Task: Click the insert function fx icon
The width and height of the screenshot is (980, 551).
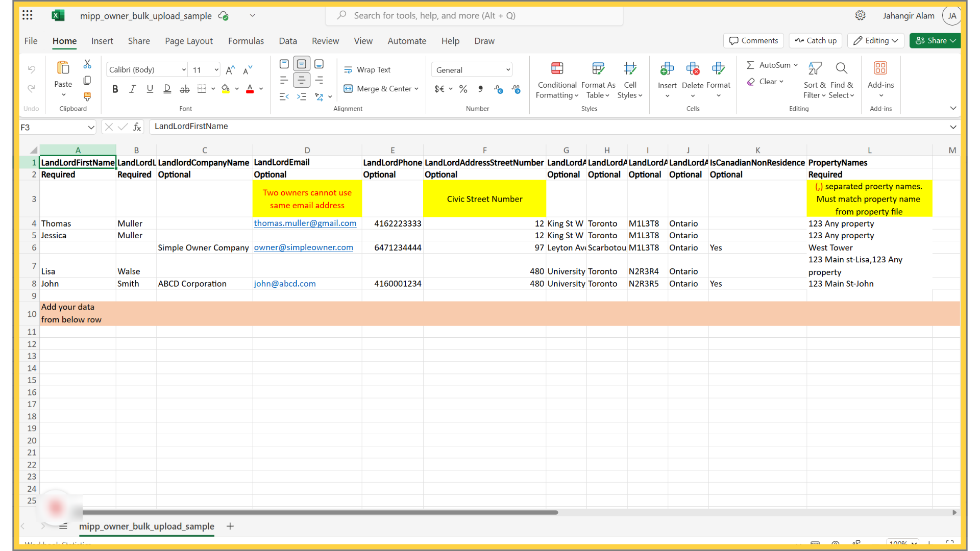Action: (137, 127)
